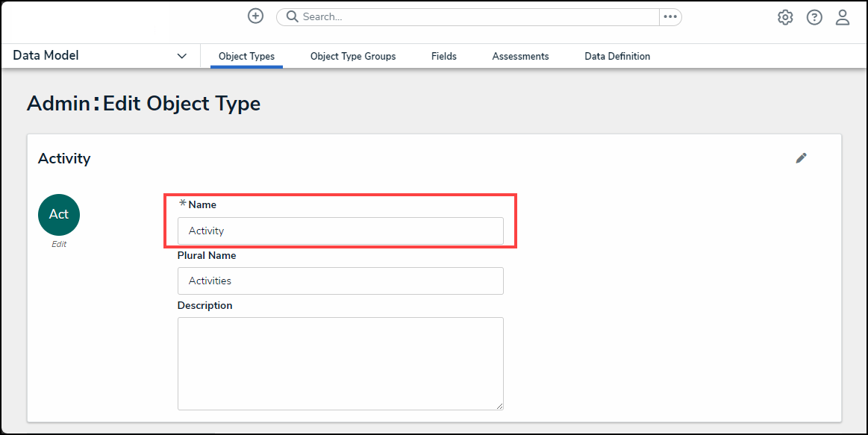Expand the Data Model dropdown

(x=181, y=56)
